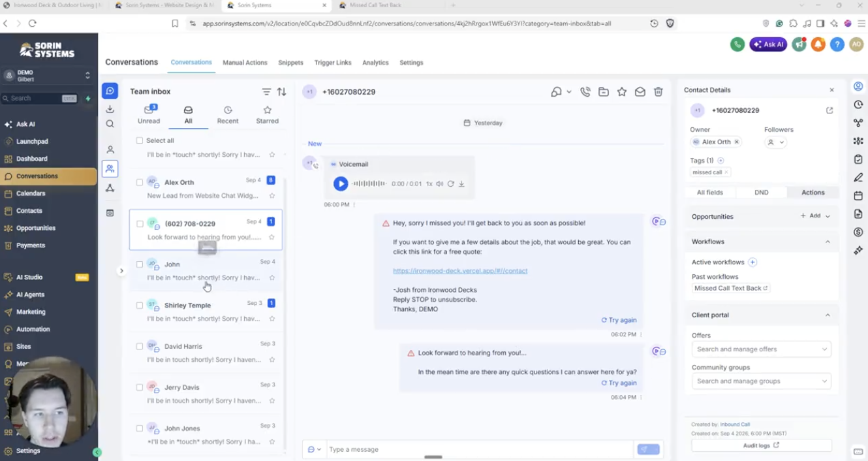Show the Unread inbox tab
Screen dimensions: 868x461
click(149, 115)
